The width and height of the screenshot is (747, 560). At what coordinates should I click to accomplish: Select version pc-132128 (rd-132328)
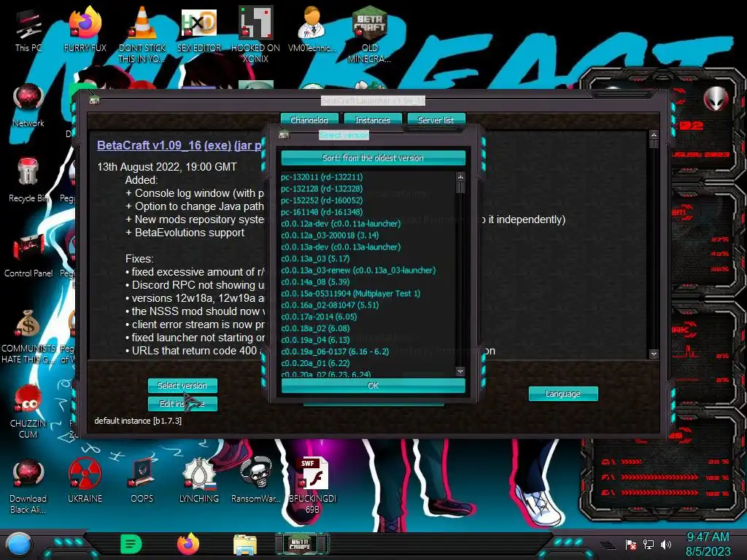click(322, 189)
